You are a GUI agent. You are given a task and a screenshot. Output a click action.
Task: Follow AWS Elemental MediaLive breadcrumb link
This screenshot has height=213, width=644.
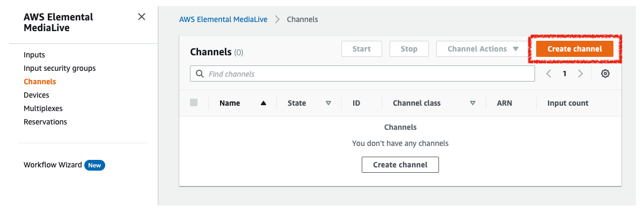(223, 19)
